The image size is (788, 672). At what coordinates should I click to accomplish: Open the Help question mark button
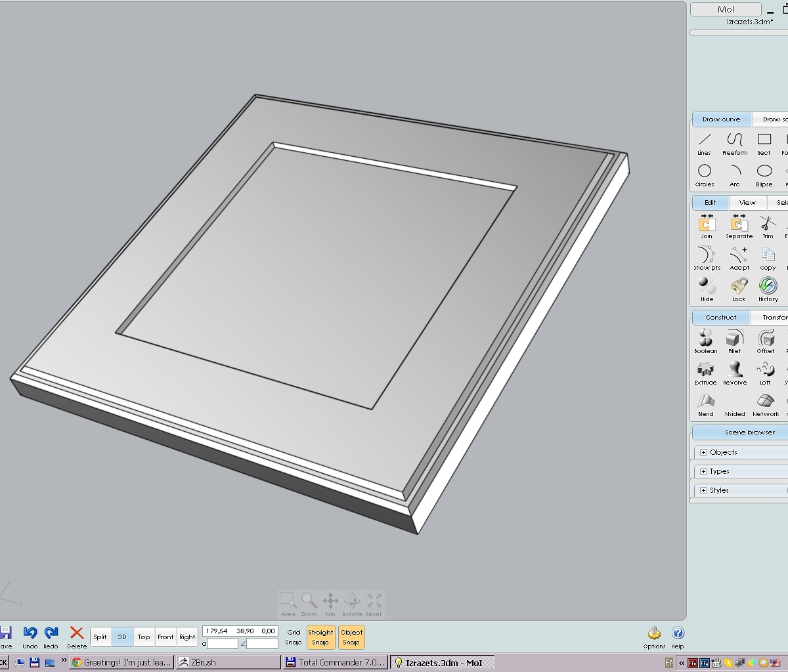678,637
